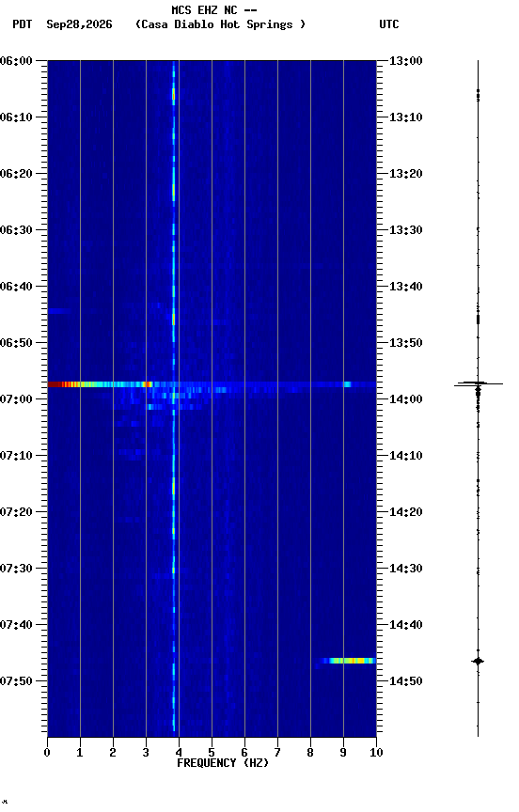Click the '6' frequency axis label
Viewport: 519px width, 812px height.
point(244,753)
